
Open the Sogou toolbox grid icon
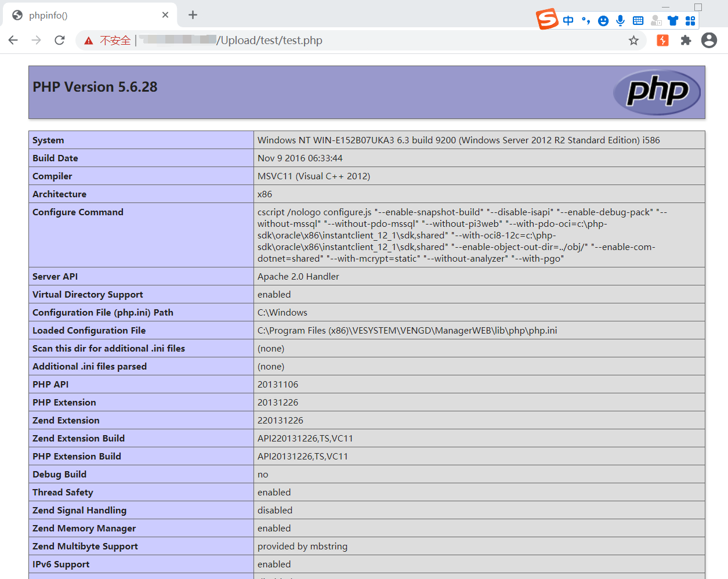tap(690, 21)
